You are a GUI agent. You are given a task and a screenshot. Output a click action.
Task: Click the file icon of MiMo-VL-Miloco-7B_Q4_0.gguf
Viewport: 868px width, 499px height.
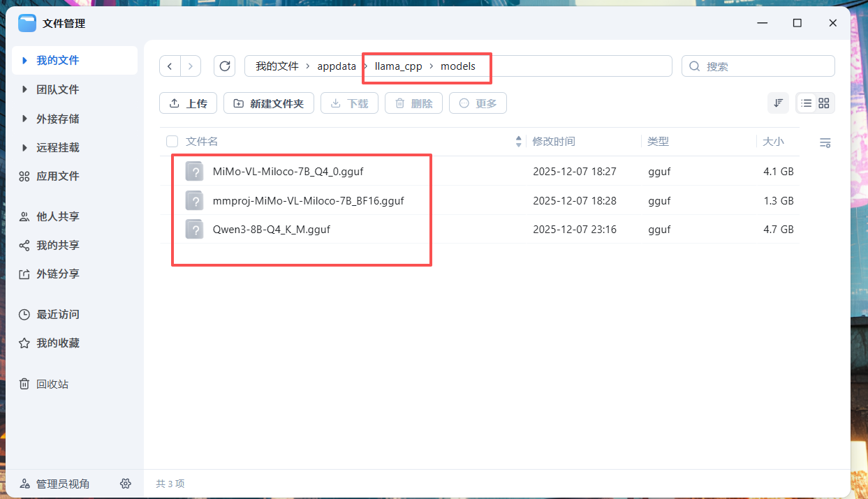coord(194,171)
